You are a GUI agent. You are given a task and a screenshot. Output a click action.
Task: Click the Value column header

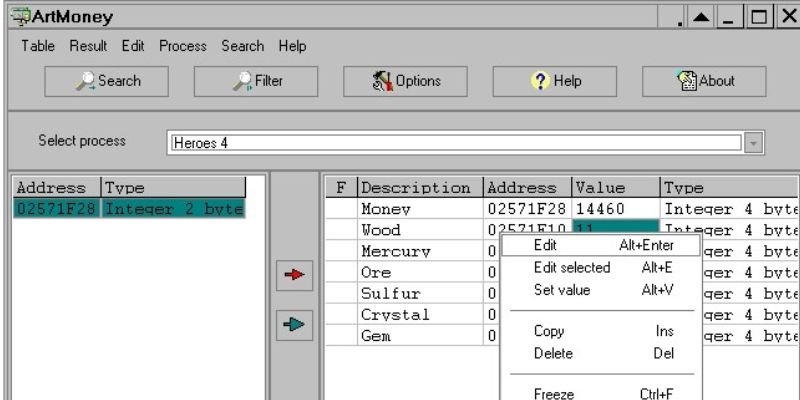(x=616, y=187)
